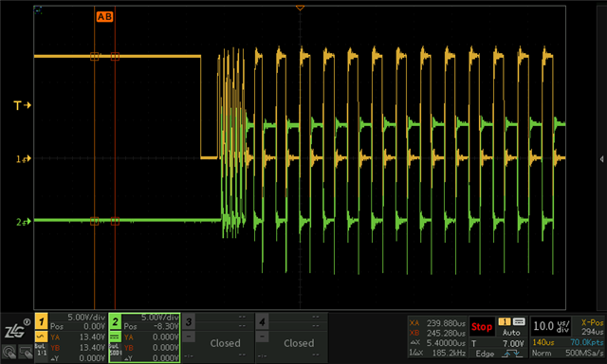Click the red Stop run status button
Viewport: 607px width, 364px height.
point(482,327)
